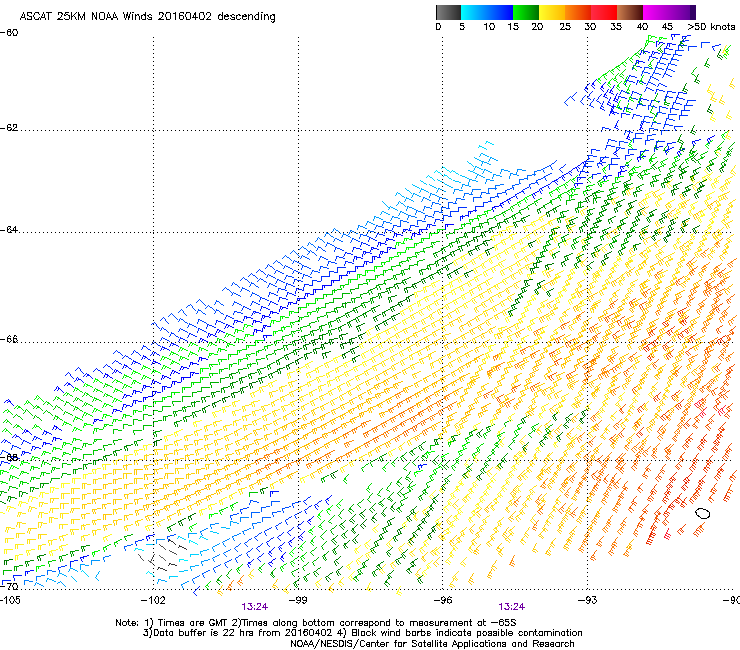Click the brown 35-40 knots color segment
The height and width of the screenshot is (650, 740).
(x=630, y=12)
